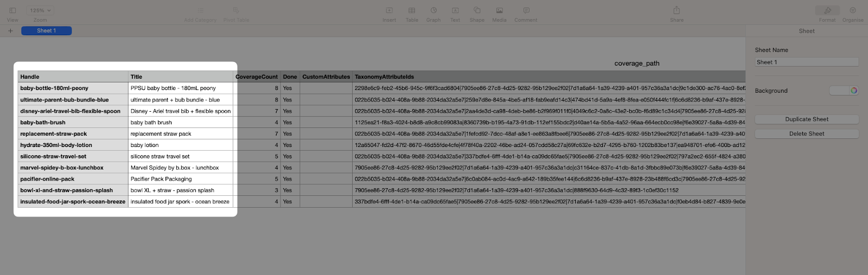The height and width of the screenshot is (275, 868).
Task: Click the Delete Sheet button
Action: coord(807,133)
